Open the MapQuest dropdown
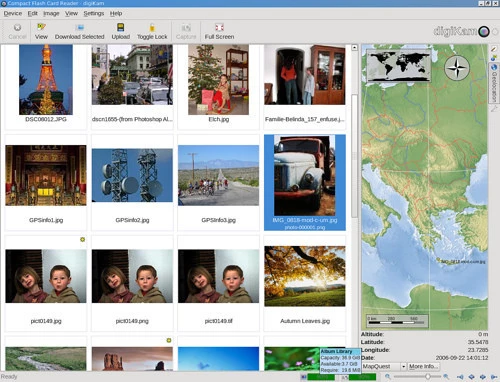 384,366
